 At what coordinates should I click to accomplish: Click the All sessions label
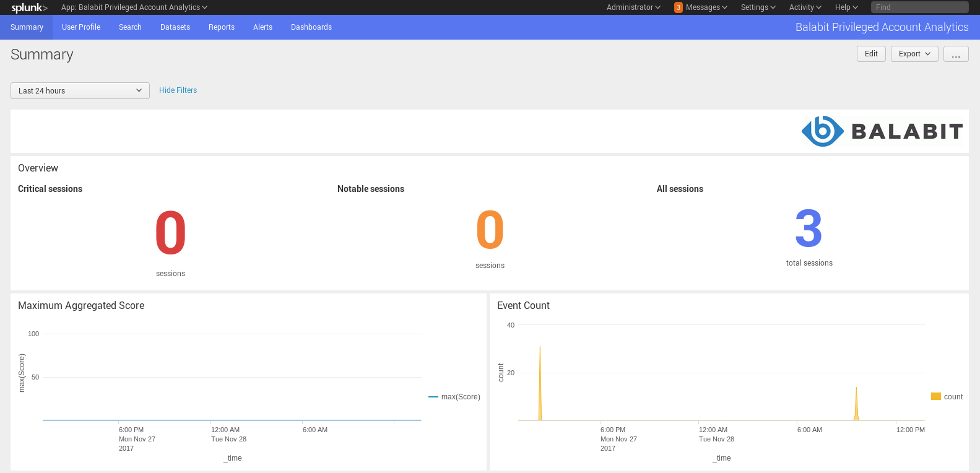coord(680,189)
